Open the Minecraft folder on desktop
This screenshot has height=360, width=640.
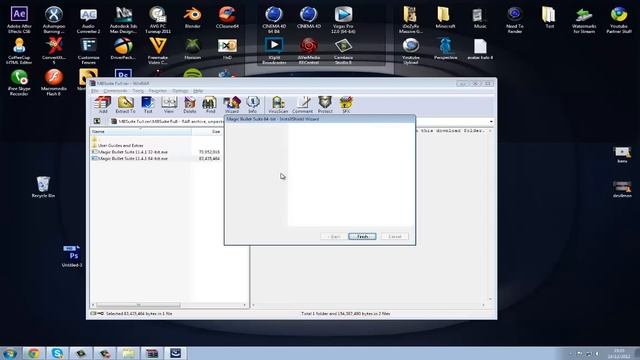[x=445, y=18]
